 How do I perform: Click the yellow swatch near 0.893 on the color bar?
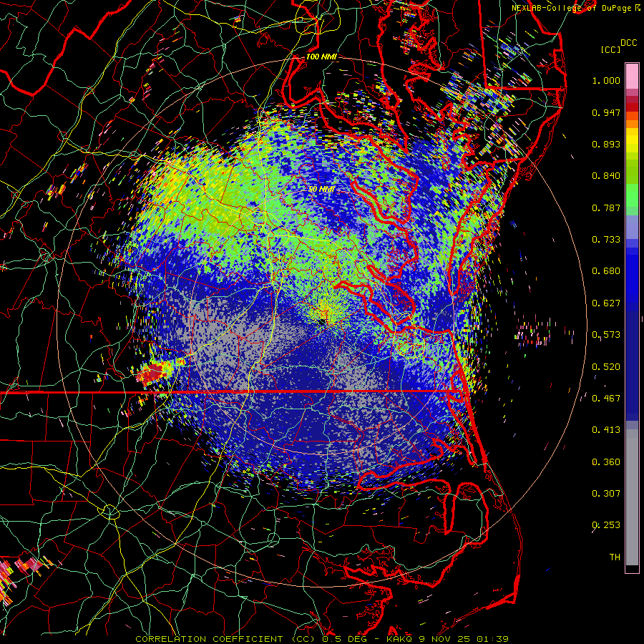coord(632,141)
